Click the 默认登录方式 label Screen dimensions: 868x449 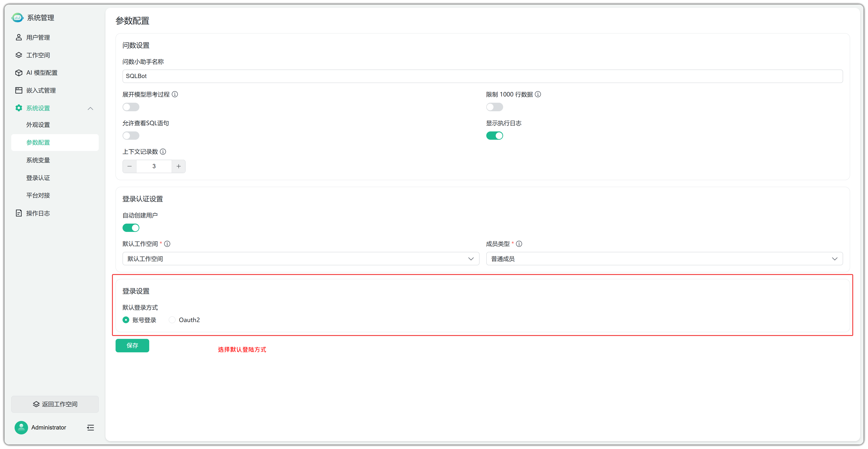click(140, 307)
